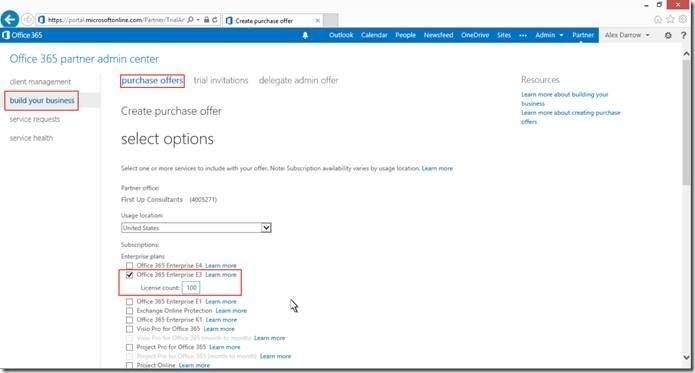
Task: Open Newsfeed in the top navigation
Action: point(438,35)
